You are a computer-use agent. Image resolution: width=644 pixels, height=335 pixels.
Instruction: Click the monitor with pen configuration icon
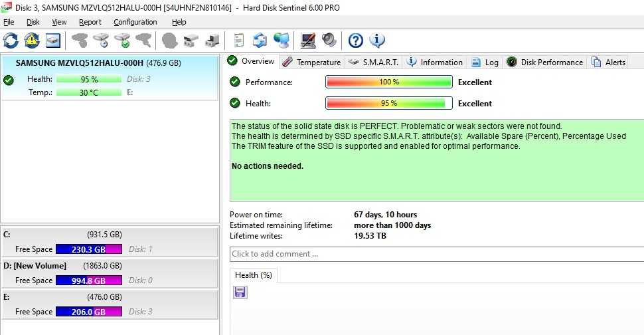(x=307, y=41)
